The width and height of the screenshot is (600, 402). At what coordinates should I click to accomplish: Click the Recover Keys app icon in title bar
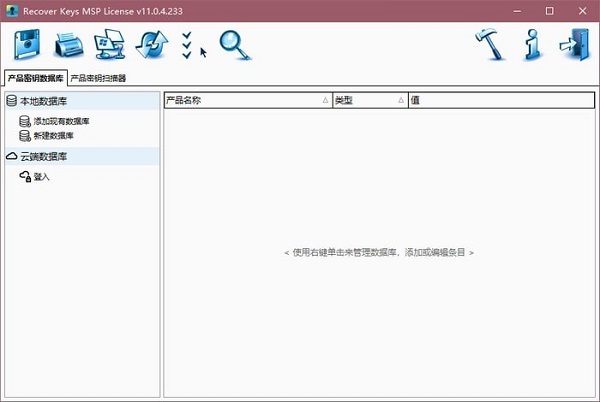(x=12, y=11)
